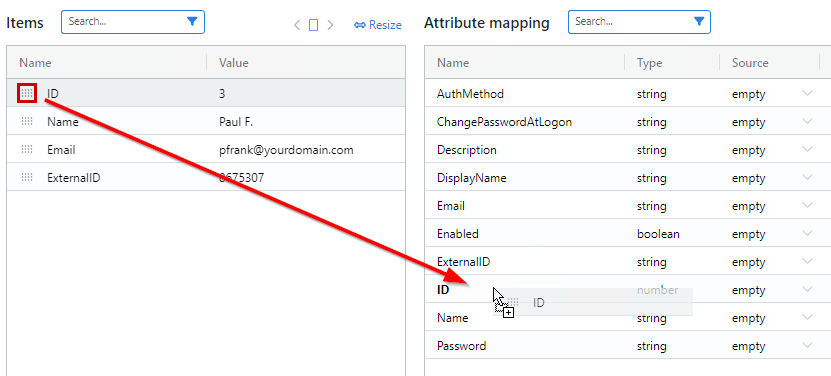Click the 'boolean' type of Enabled

(658, 234)
